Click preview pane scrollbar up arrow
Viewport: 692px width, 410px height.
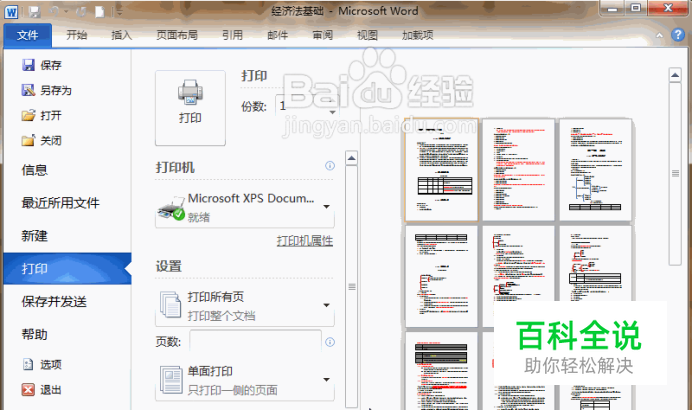675,75
